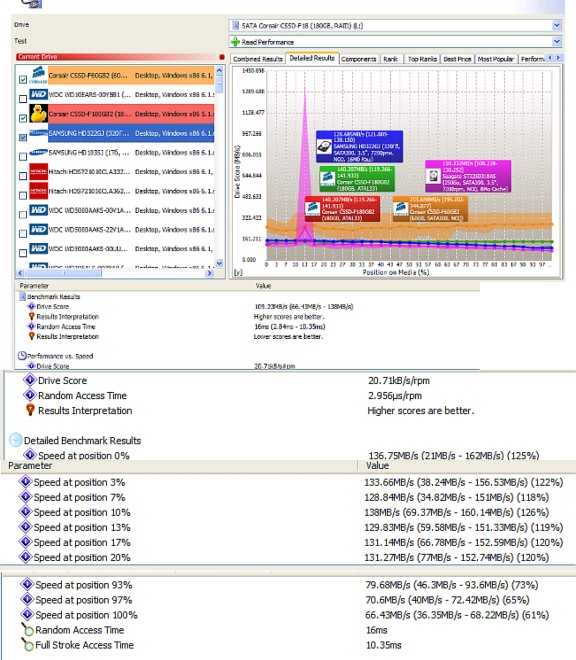Open the Top Ranks tab
The image size is (576, 660).
(x=422, y=59)
